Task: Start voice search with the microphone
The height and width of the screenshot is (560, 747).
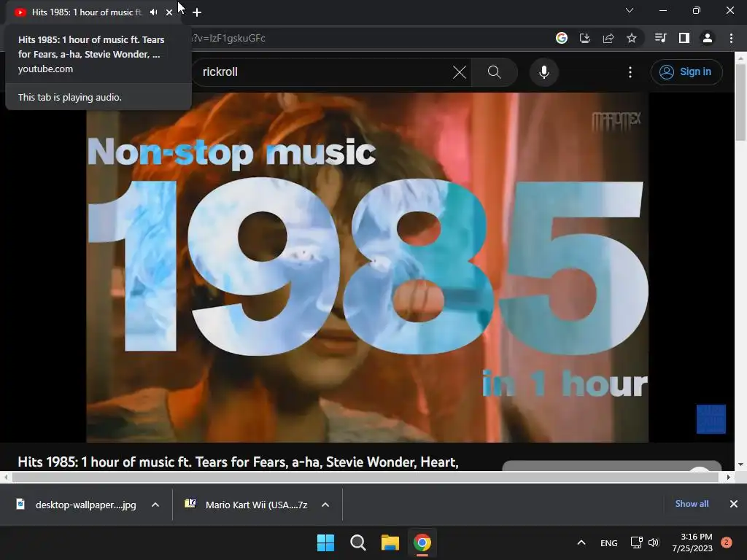Action: click(x=544, y=72)
